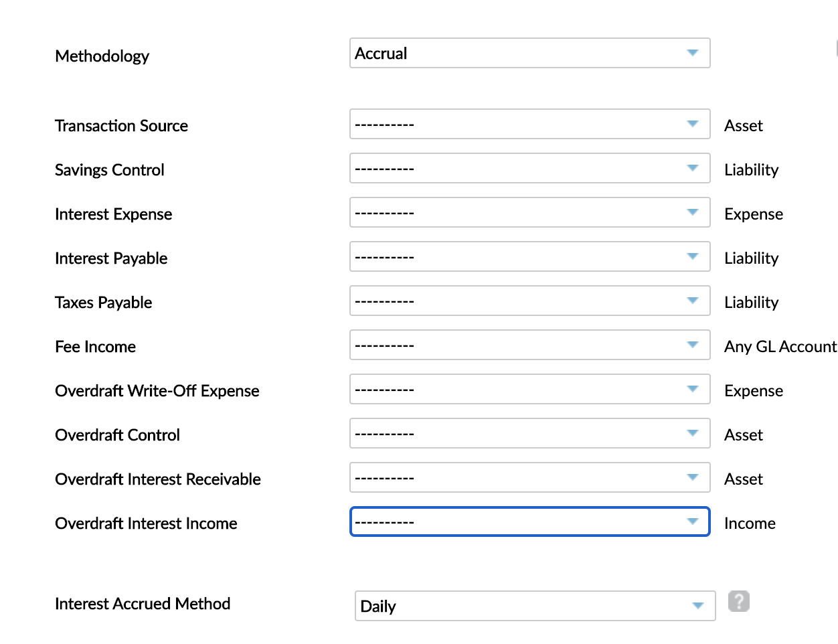The width and height of the screenshot is (838, 644).
Task: Click the arrow in Transaction Source field
Action: [693, 124]
